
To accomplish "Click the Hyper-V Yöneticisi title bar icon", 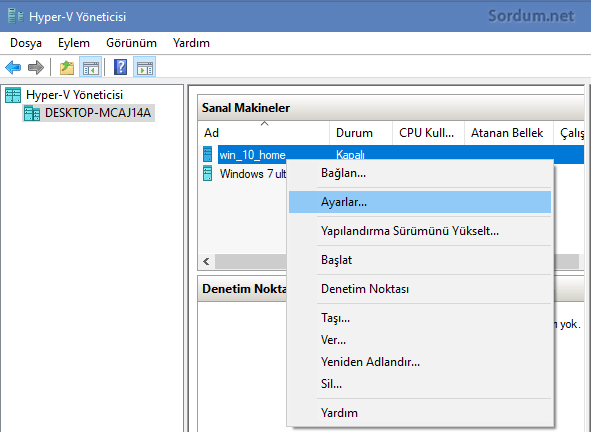I will 16,16.
